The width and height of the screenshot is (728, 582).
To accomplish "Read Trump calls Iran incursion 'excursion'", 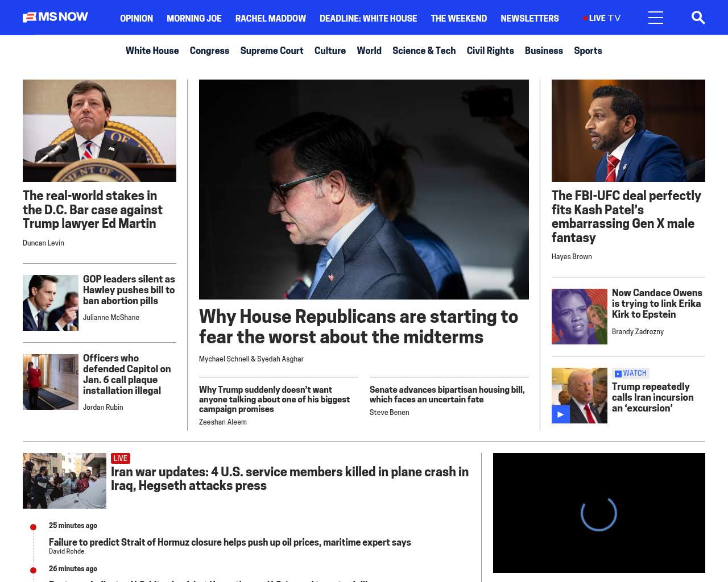I will tap(652, 397).
